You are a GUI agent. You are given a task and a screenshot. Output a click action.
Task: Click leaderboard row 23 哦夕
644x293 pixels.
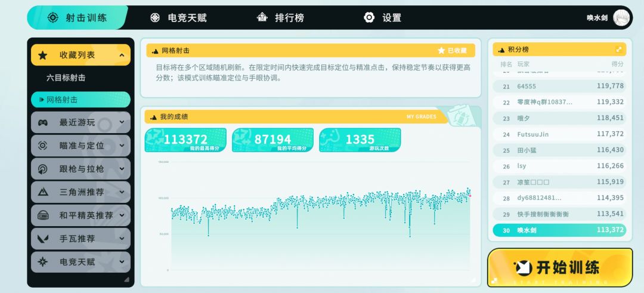tap(559, 118)
